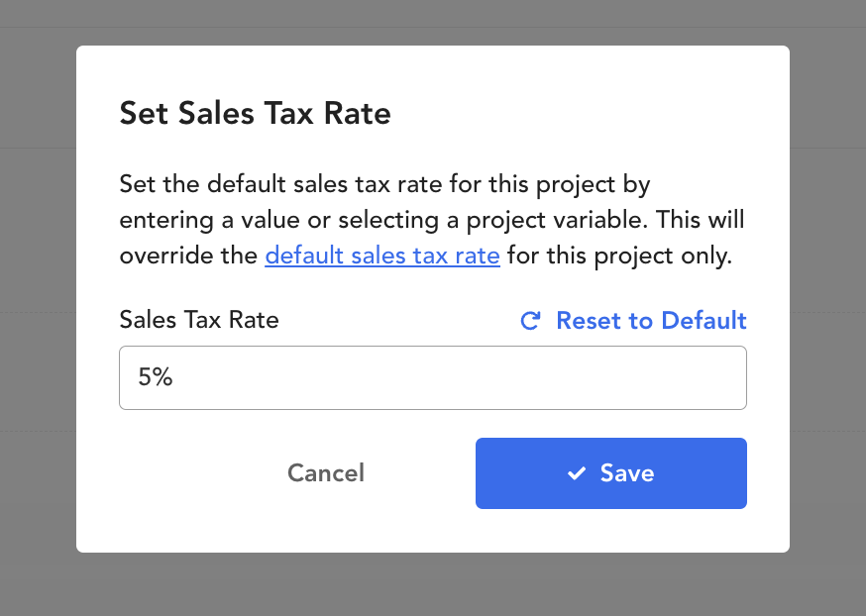This screenshot has height=616, width=866.
Task: Click the circular arrow reset icon
Action: [530, 321]
